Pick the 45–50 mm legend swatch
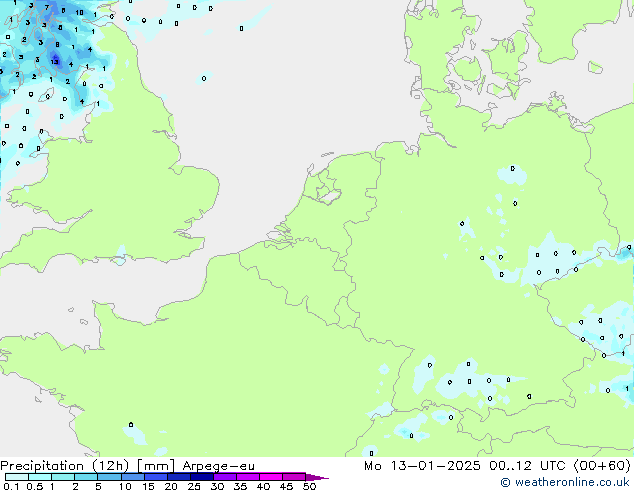The height and width of the screenshot is (490, 634). [x=294, y=477]
